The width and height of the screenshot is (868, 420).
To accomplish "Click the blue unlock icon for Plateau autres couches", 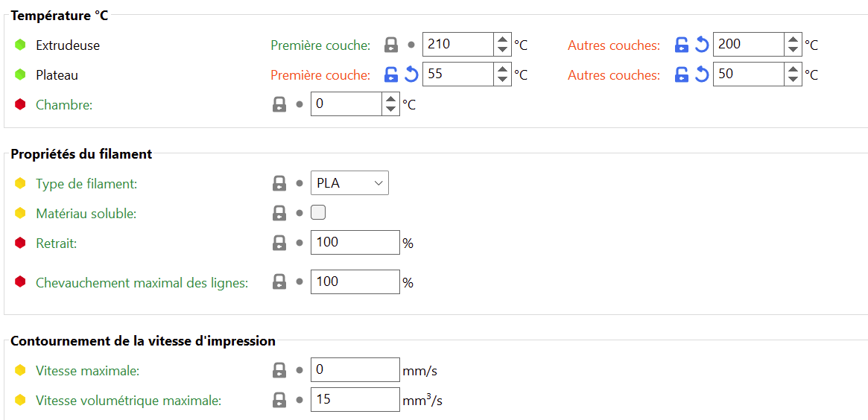I will click(x=682, y=74).
